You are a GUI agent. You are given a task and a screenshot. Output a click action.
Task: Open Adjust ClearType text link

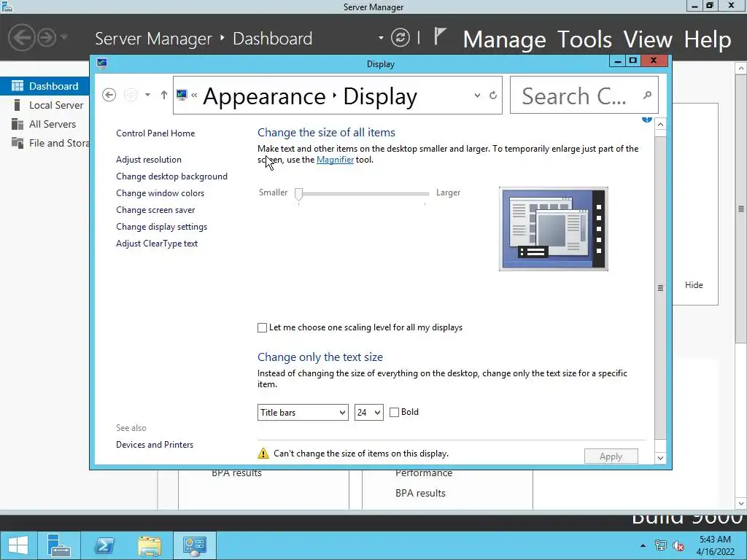pyautogui.click(x=157, y=244)
